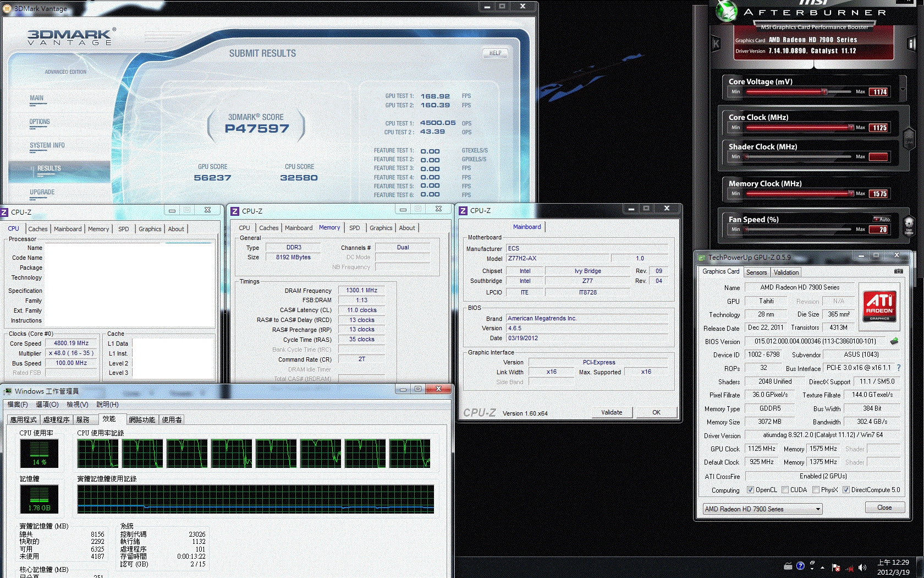924x578 pixels.
Task: Click the Memory Clock value field 1575
Action: click(x=879, y=194)
